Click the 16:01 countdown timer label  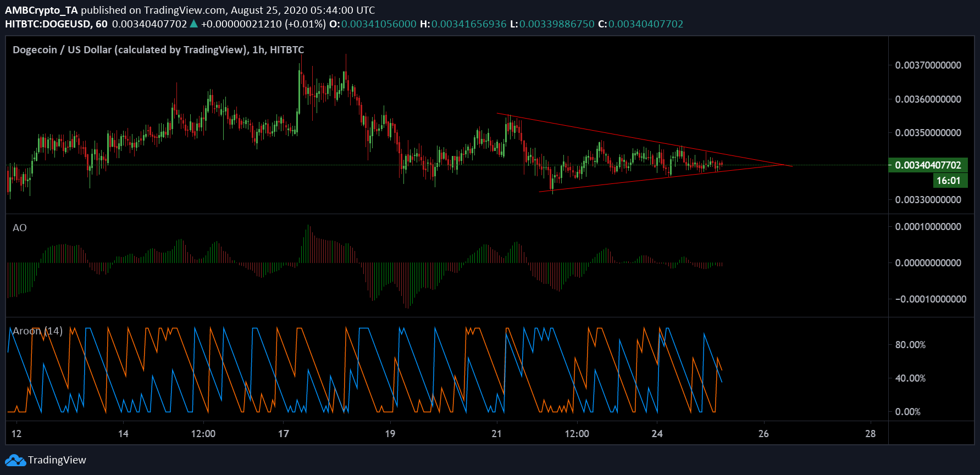(948, 181)
